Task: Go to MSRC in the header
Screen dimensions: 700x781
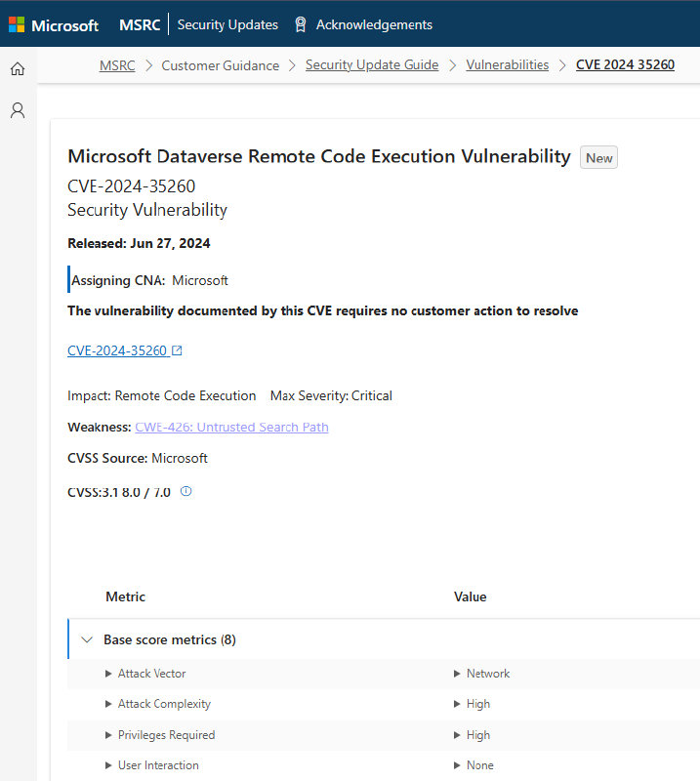Action: point(139,25)
